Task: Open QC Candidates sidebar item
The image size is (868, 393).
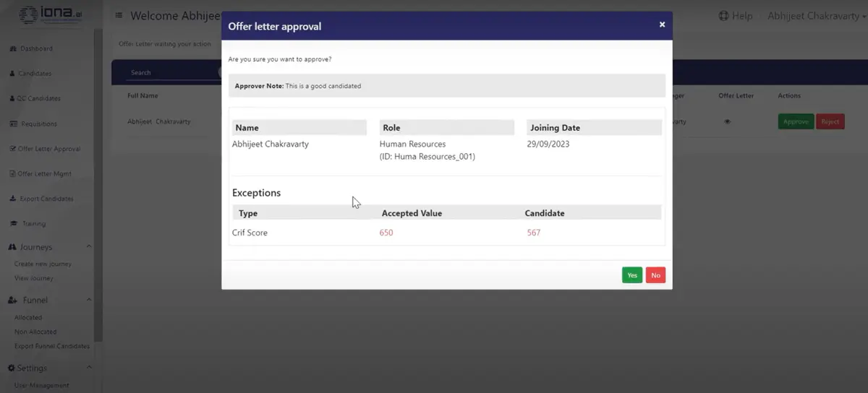Action: 39,99
